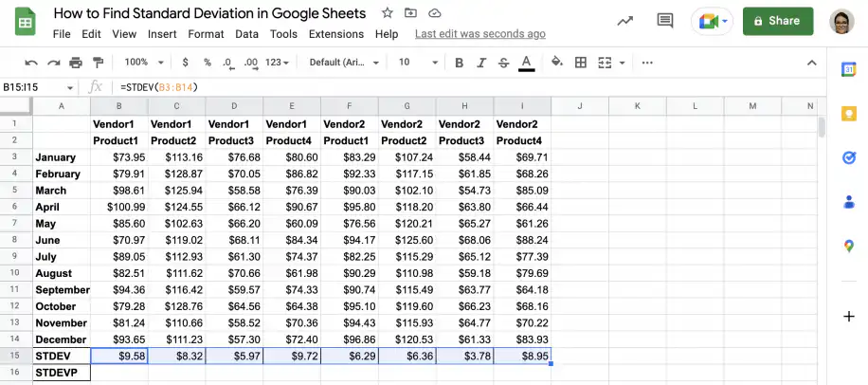Decrease decimal places
The image size is (868, 385).
228,64
